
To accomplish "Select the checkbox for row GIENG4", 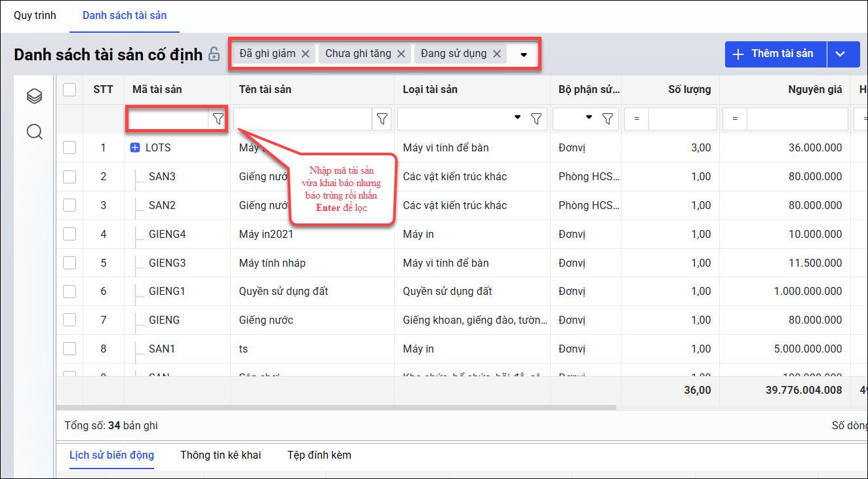I will (x=69, y=235).
